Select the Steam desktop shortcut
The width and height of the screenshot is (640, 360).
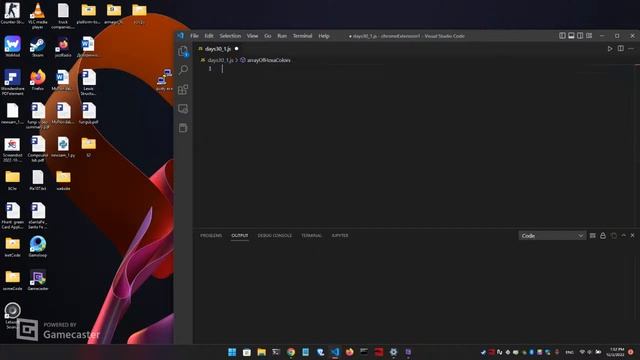[38, 47]
